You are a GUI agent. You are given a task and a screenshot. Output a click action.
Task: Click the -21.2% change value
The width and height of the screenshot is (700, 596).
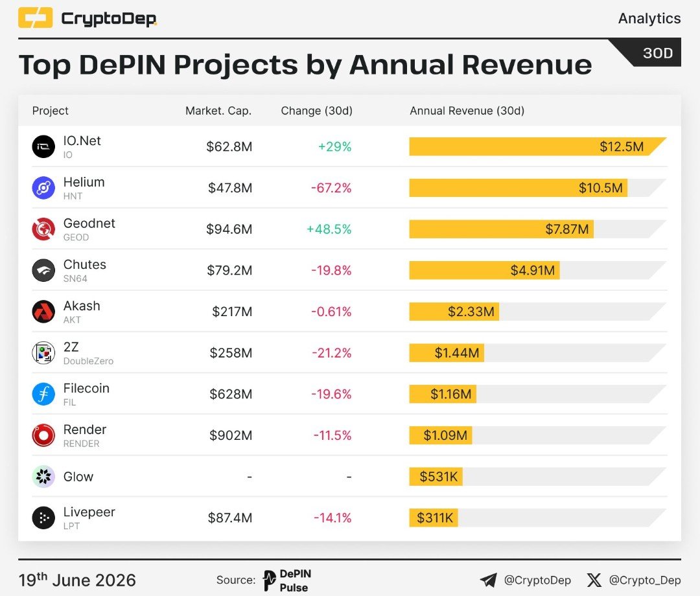(332, 353)
